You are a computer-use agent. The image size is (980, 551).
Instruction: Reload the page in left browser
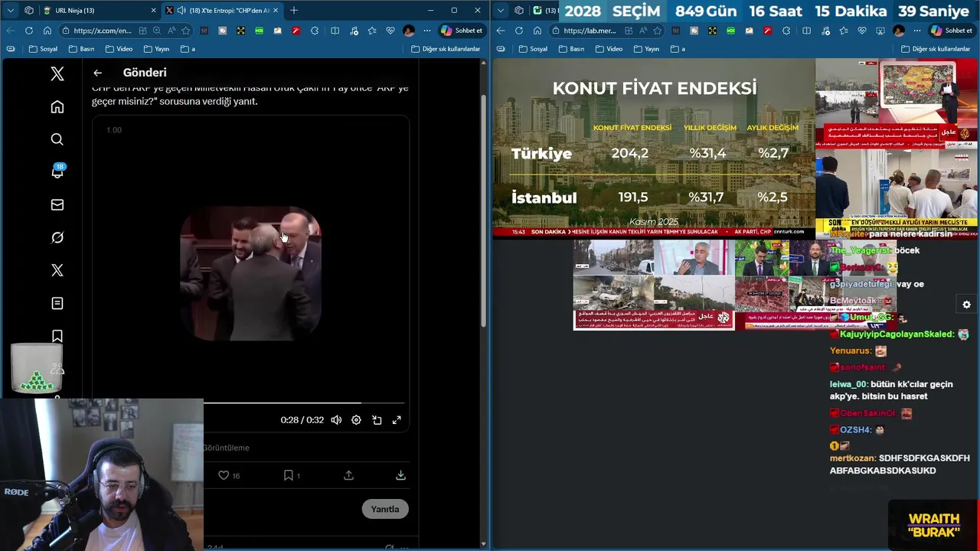click(x=28, y=31)
